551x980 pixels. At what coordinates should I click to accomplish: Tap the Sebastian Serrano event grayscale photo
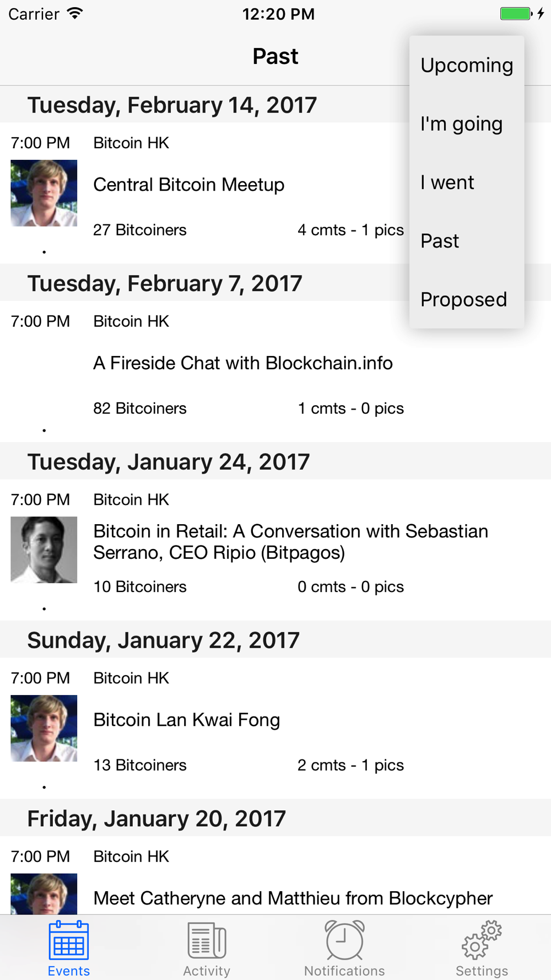click(44, 550)
